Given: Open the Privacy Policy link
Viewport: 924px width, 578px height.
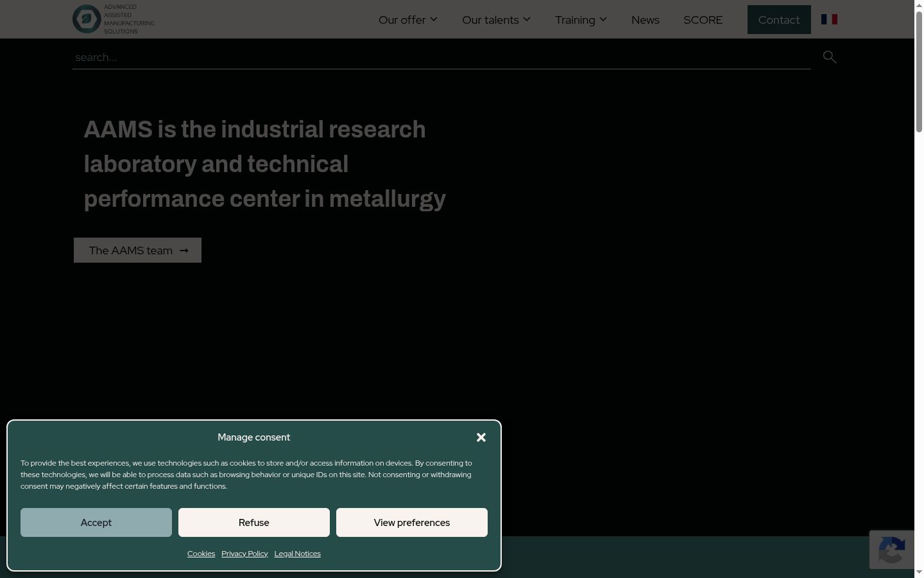Looking at the screenshot, I should [244, 554].
